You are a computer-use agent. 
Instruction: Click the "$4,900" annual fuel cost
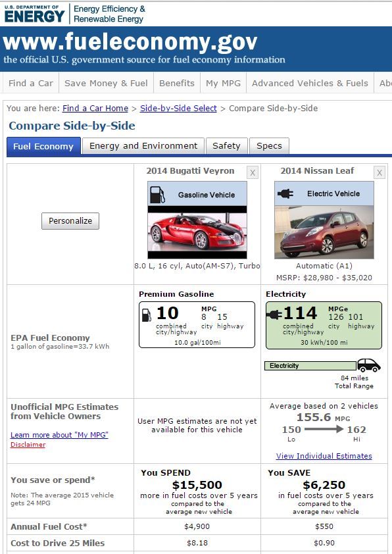tap(197, 526)
